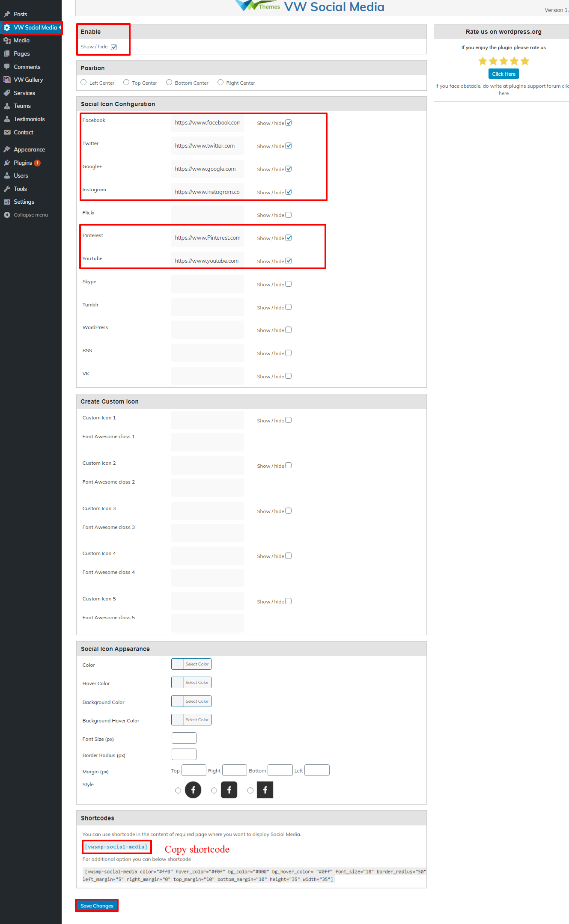
Task: Click the VW Social Media gear icon
Action: [7, 27]
